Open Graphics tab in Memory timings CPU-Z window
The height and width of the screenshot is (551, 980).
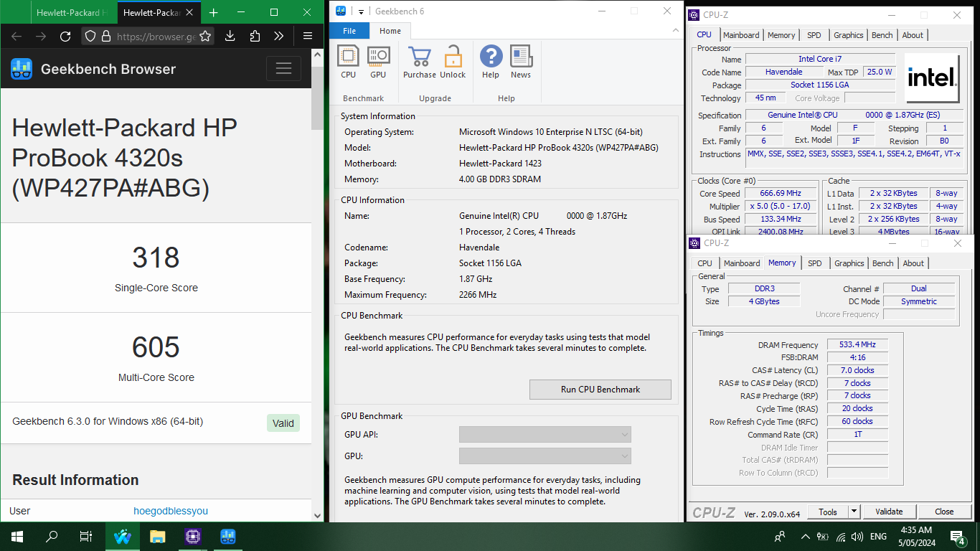tap(849, 263)
